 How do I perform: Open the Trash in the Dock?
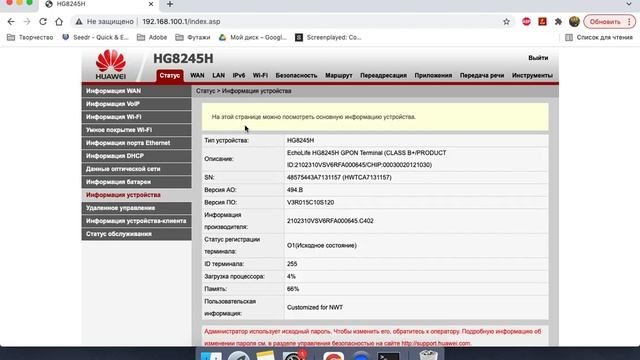pos(428,355)
